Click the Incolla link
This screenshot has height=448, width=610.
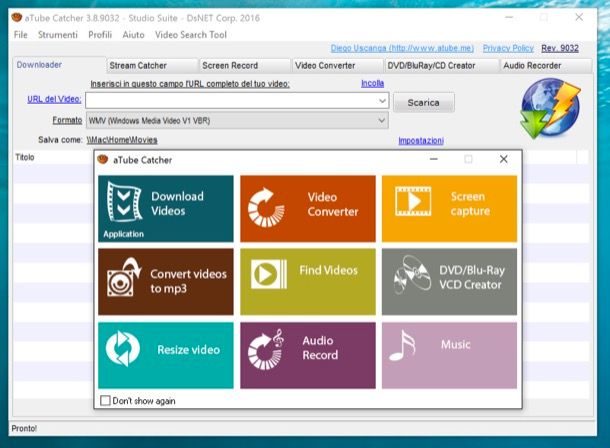(x=372, y=83)
